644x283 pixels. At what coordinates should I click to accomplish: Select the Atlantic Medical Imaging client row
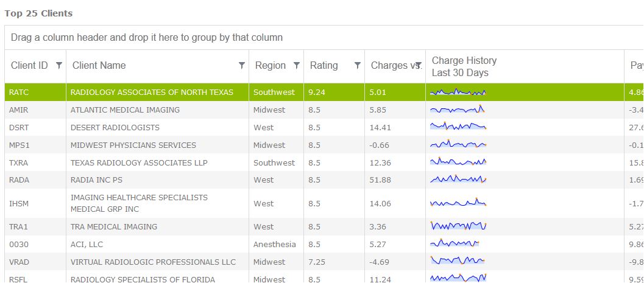tap(125, 110)
